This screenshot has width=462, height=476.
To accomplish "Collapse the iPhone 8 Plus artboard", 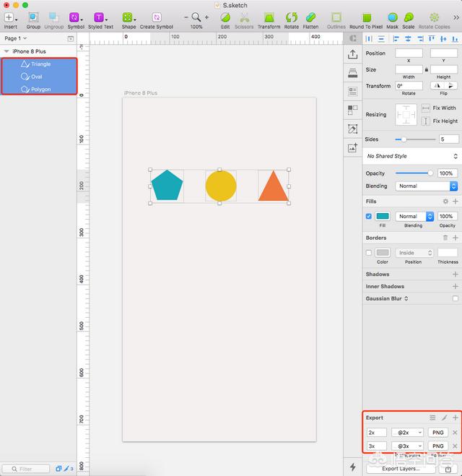I will (x=6, y=51).
